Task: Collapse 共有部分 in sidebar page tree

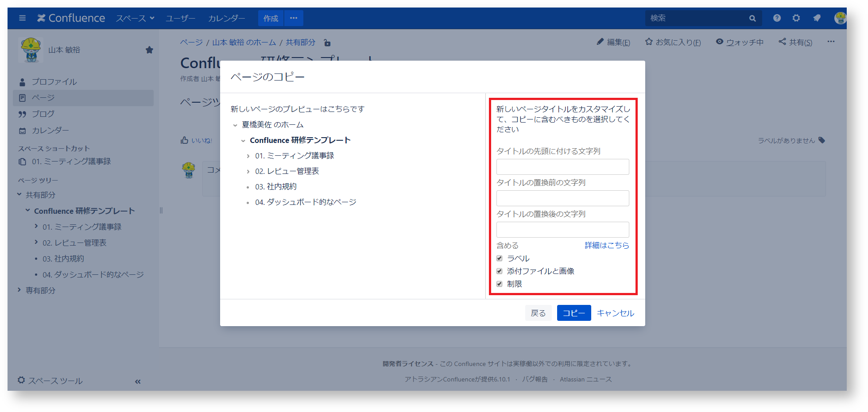Action: point(19,194)
